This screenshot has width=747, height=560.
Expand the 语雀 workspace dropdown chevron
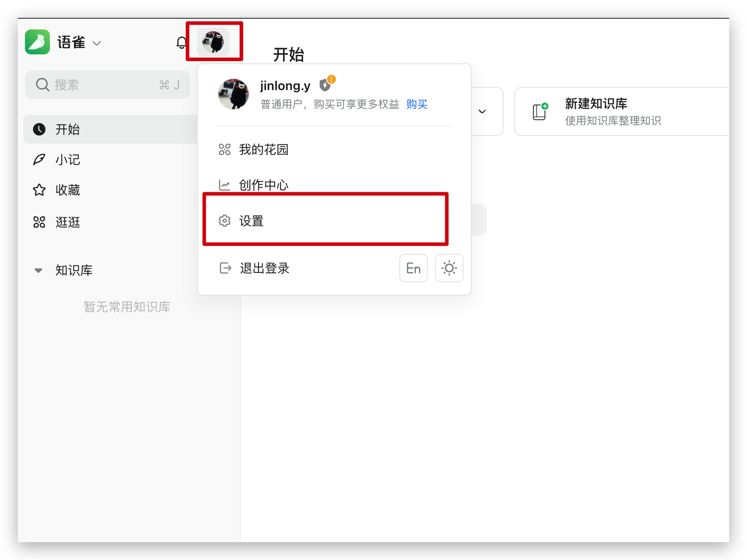[97, 43]
